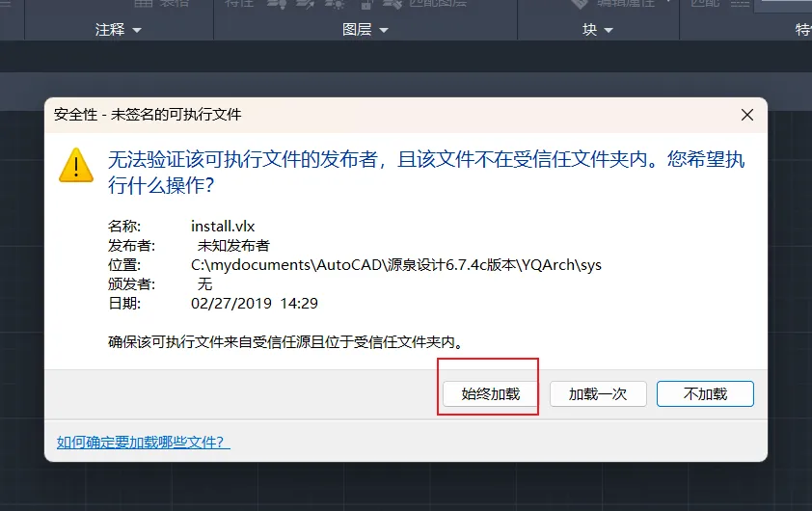
Task: Select the 不加载 (Do Not Load) button
Action: pos(705,394)
